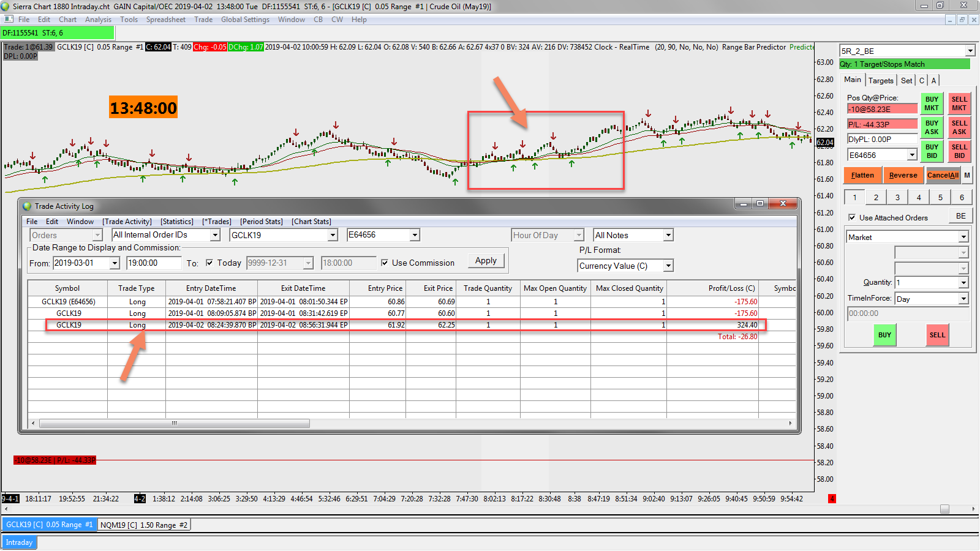Click the From time field showing 19:00:00
Image resolution: width=980 pixels, height=551 pixels.
tap(154, 263)
